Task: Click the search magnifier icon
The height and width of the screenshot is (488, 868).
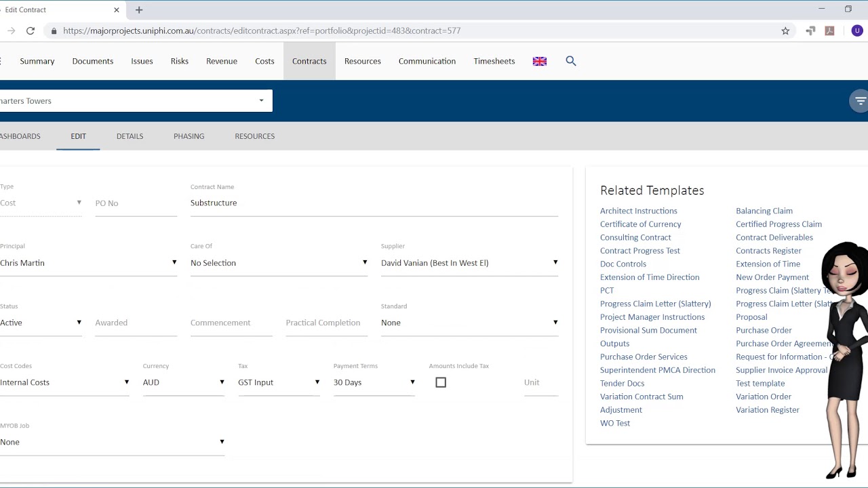Action: (571, 61)
